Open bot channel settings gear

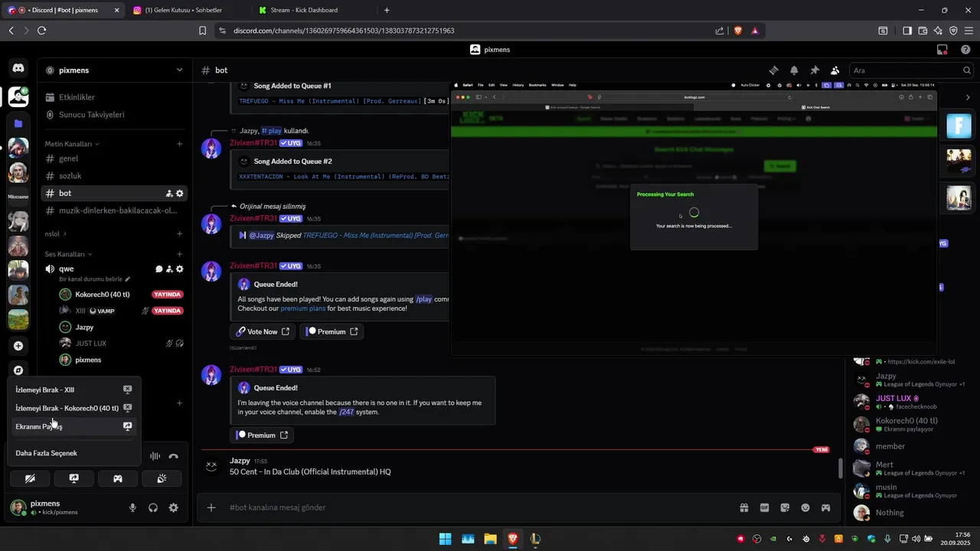180,194
